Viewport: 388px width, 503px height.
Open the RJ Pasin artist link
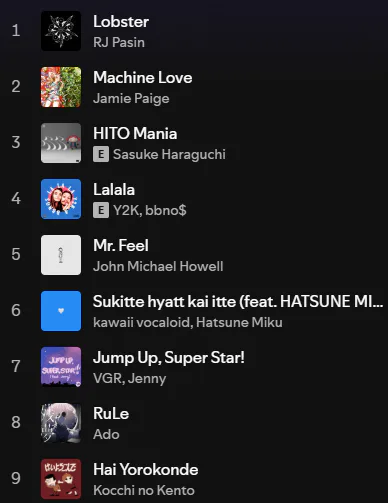[x=119, y=42]
